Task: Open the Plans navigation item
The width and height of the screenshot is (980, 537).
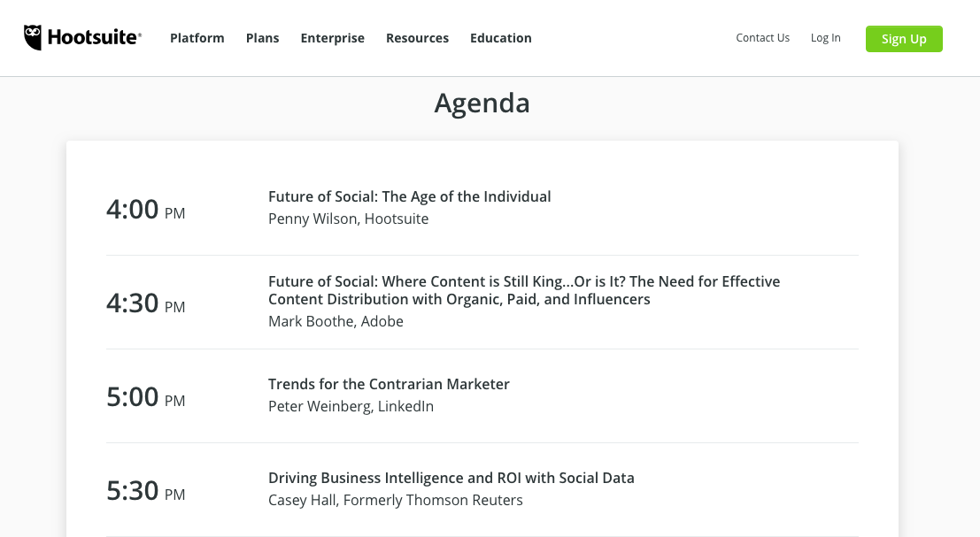Action: click(262, 38)
